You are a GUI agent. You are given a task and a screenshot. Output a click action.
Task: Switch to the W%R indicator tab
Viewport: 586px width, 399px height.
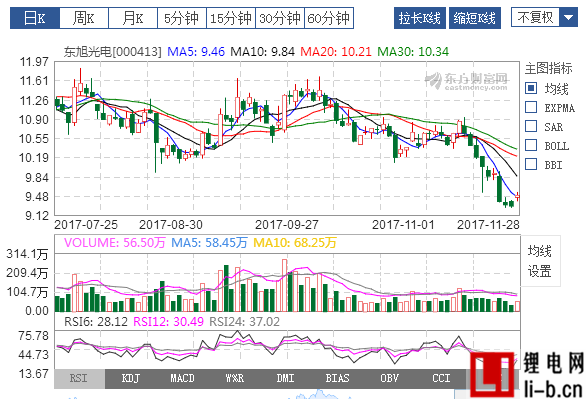tap(234, 378)
